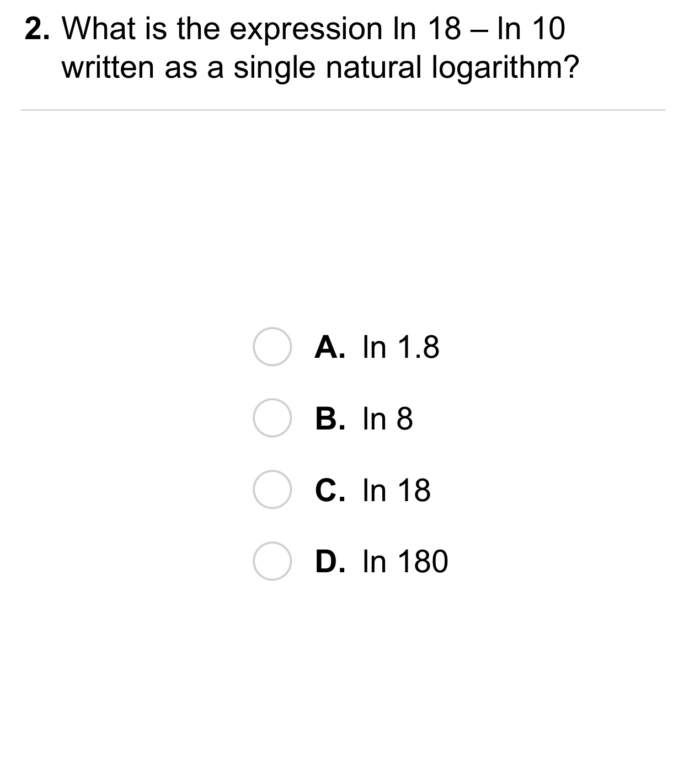The width and height of the screenshot is (684, 784).
Task: Click the bold "C." option letter
Action: click(x=330, y=490)
